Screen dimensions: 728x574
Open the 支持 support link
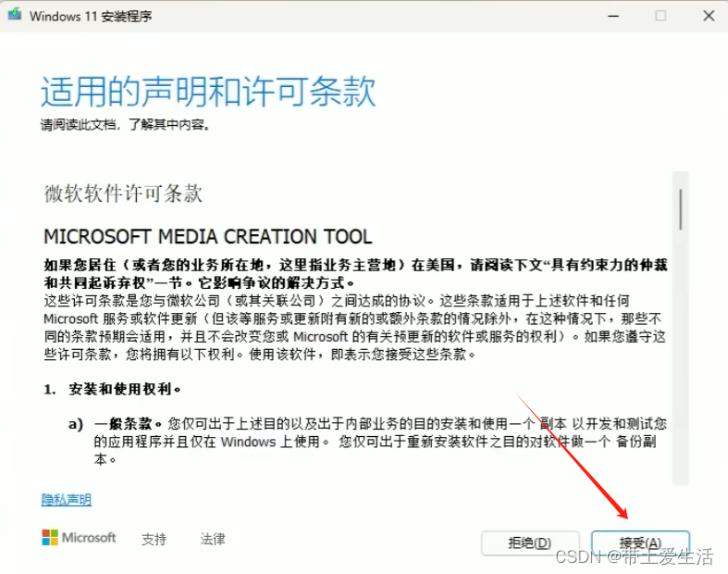[154, 539]
